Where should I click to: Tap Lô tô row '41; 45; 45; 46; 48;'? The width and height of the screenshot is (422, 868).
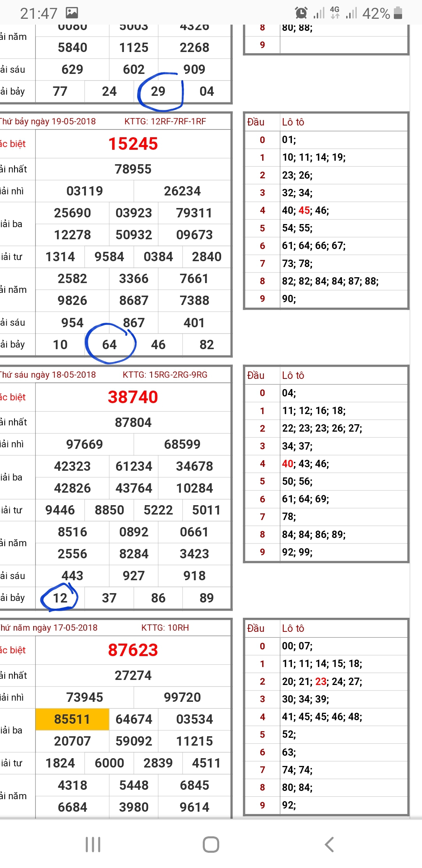pyautogui.click(x=322, y=717)
